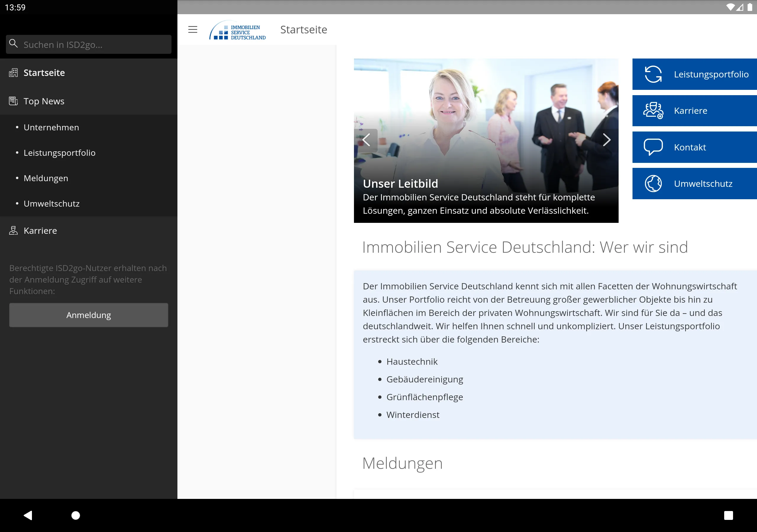Click the previous carousel arrow icon
Viewport: 757px width, 532px height.
366,140
